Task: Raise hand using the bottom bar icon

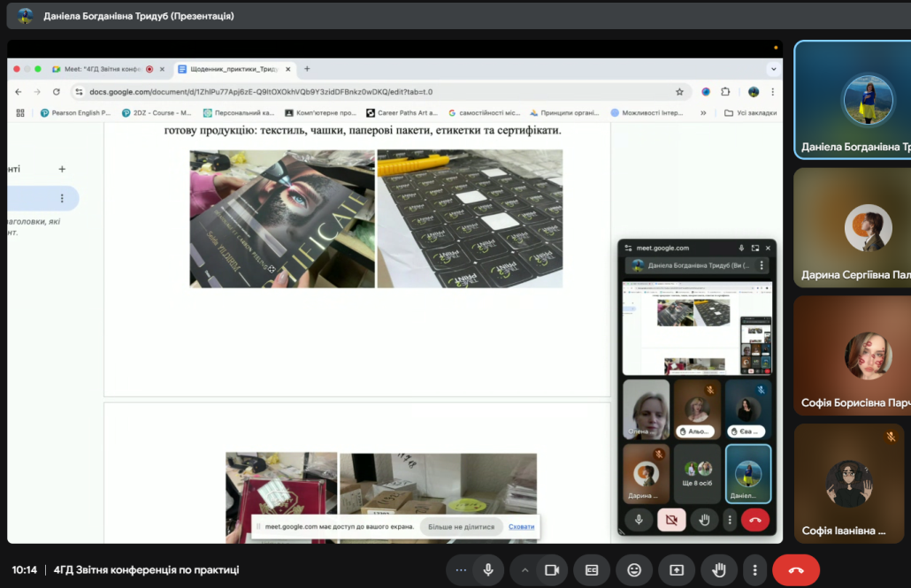Action: [719, 570]
